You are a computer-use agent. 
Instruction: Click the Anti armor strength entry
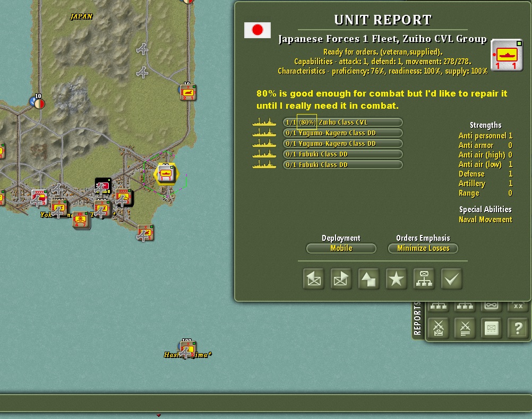pos(485,145)
